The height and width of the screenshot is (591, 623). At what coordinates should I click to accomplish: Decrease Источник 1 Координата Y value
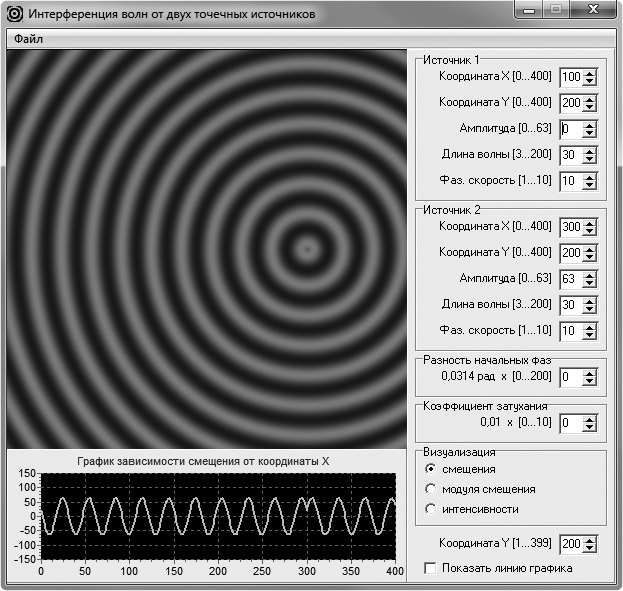pyautogui.click(x=590, y=108)
